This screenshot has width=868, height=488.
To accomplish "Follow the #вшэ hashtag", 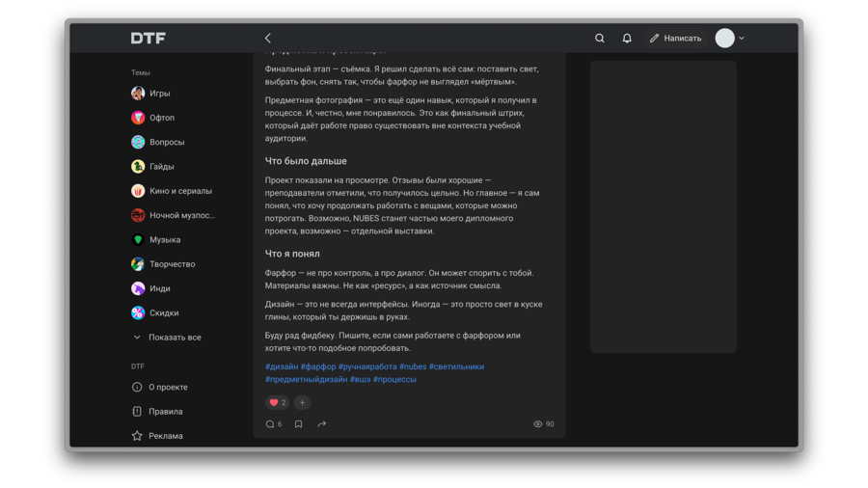I will (361, 379).
